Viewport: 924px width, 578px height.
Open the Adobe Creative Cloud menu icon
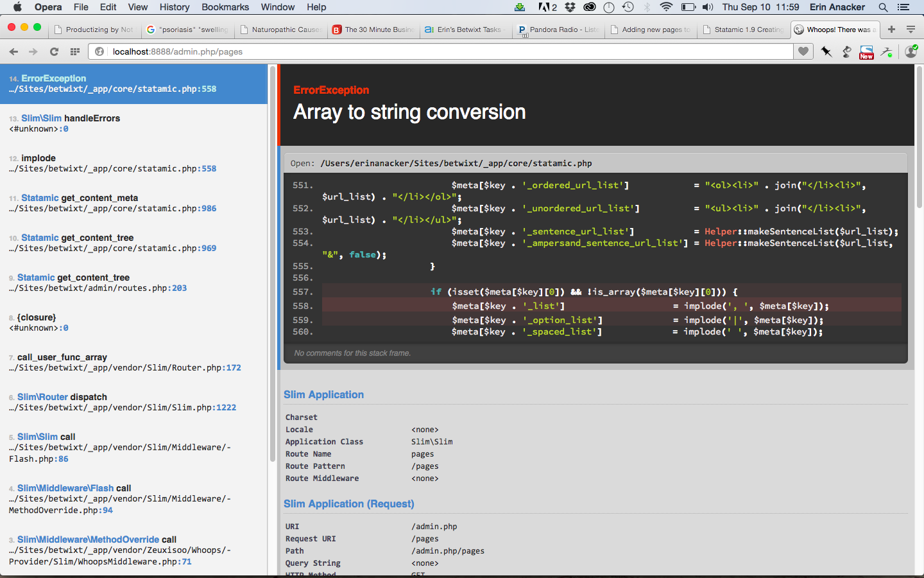(590, 7)
